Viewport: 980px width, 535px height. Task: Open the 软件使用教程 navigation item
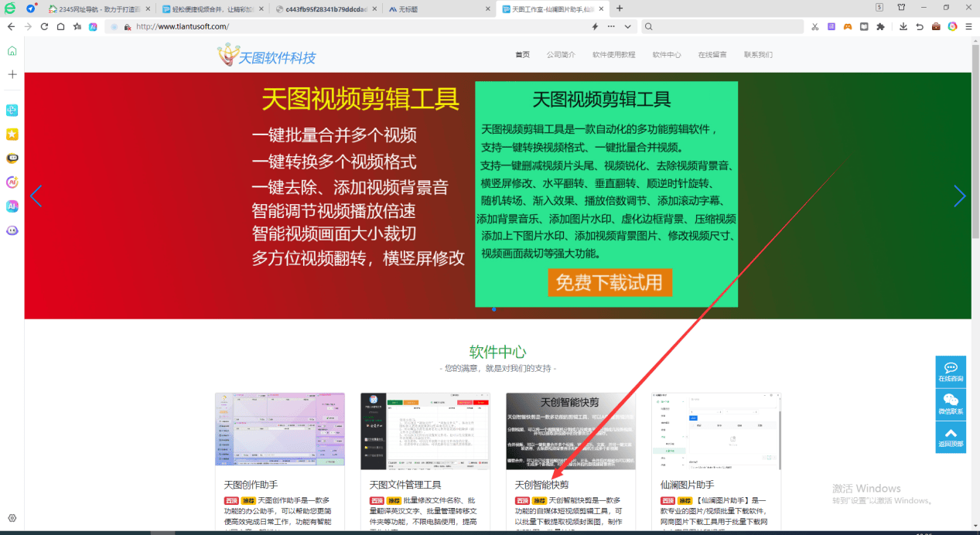613,55
